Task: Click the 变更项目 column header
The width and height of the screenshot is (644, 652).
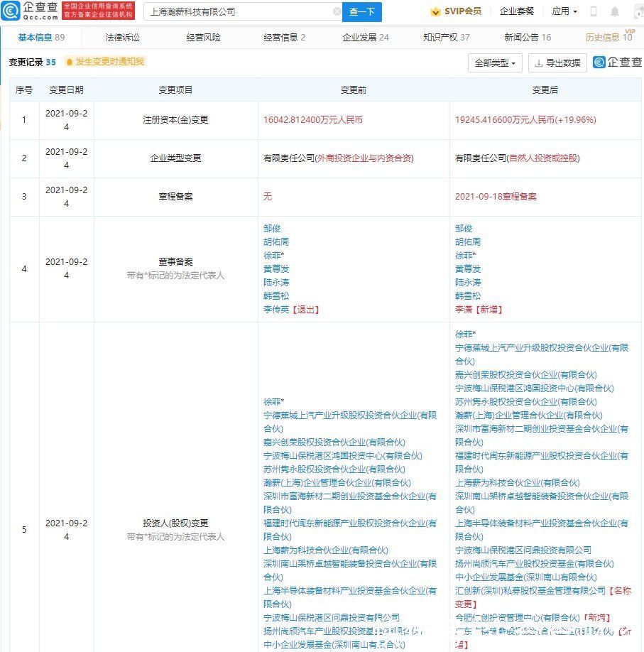Action: coord(175,89)
